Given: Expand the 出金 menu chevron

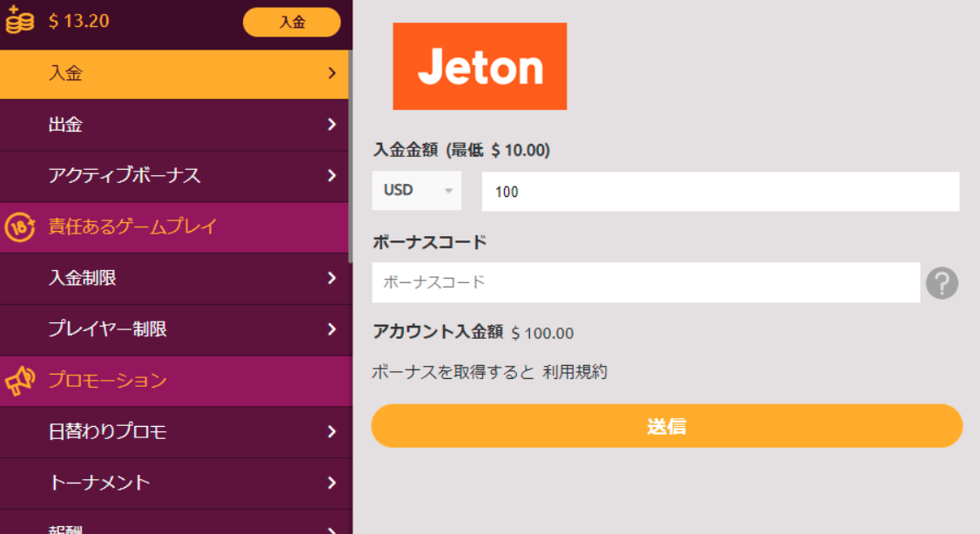Looking at the screenshot, I should [332, 125].
